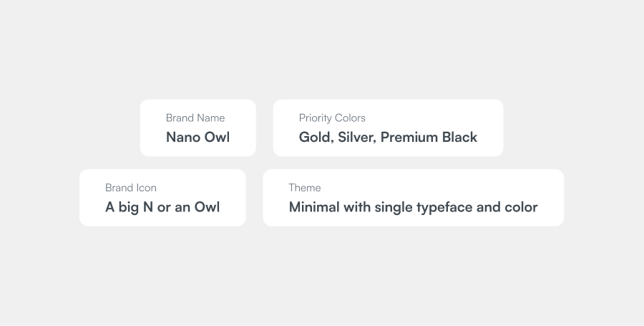Click "and color" at Theme value end

507,207
